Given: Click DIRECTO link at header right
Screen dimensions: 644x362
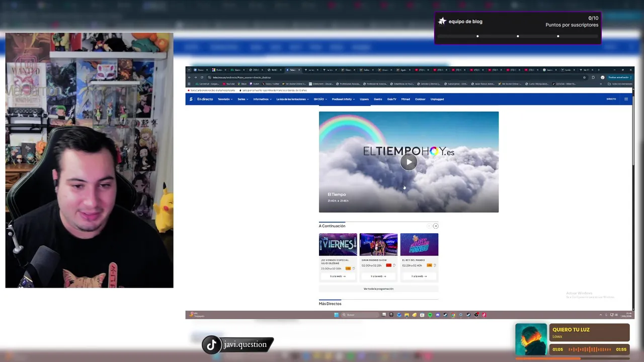Looking at the screenshot, I should coord(611,99).
